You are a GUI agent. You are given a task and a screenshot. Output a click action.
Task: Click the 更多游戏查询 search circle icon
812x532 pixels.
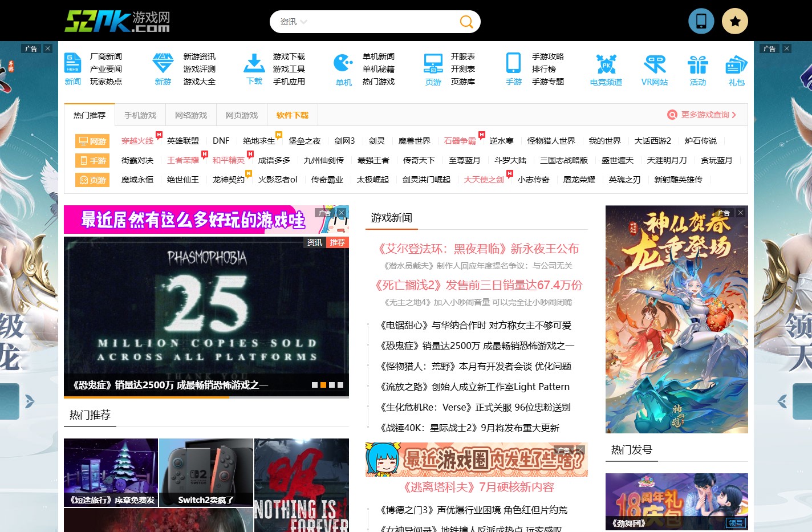[x=672, y=115]
